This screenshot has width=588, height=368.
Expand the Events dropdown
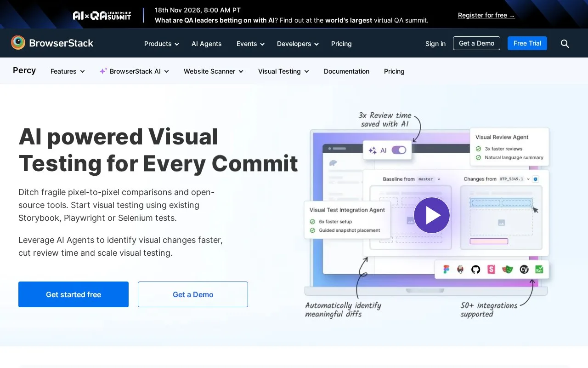(x=250, y=44)
